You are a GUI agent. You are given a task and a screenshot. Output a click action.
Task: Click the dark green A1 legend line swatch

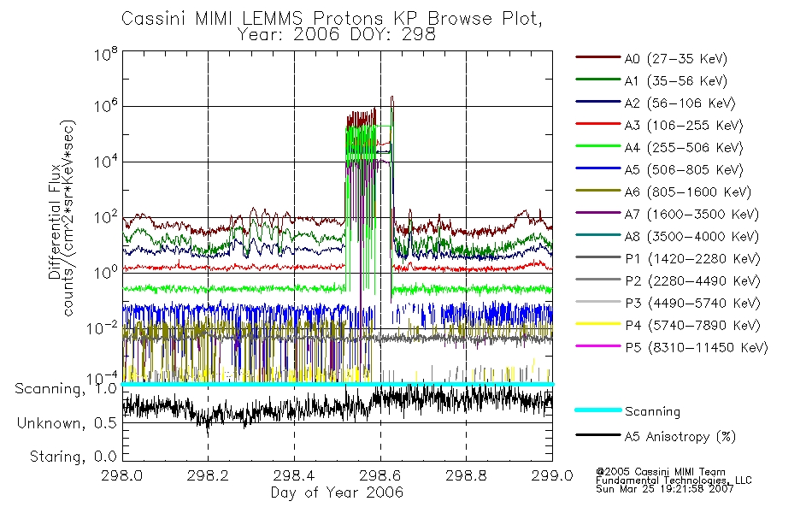[x=598, y=80]
